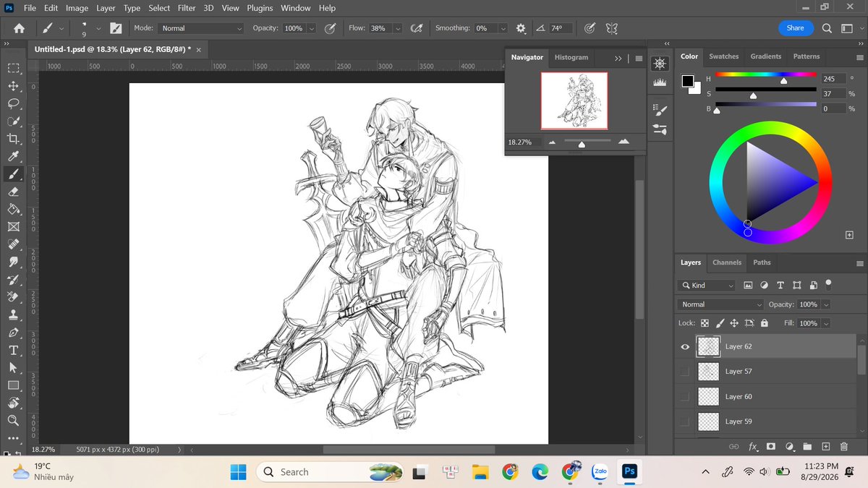Select the Rectangular Marquee tool
Viewport: 868px width, 488px height.
pos(13,68)
